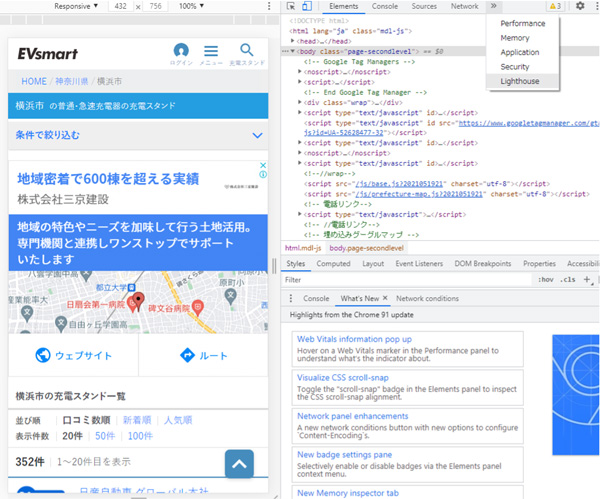Click the ルート button
This screenshot has height=499, width=600.
pos(204,355)
